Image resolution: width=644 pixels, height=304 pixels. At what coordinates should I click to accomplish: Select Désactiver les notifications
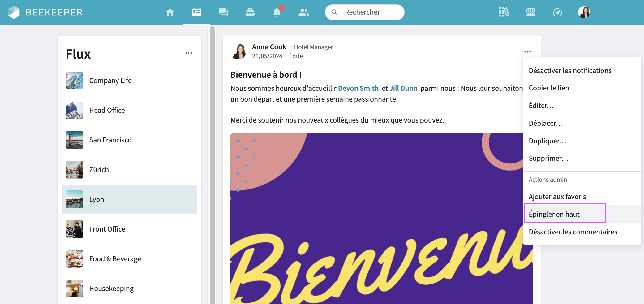point(570,71)
